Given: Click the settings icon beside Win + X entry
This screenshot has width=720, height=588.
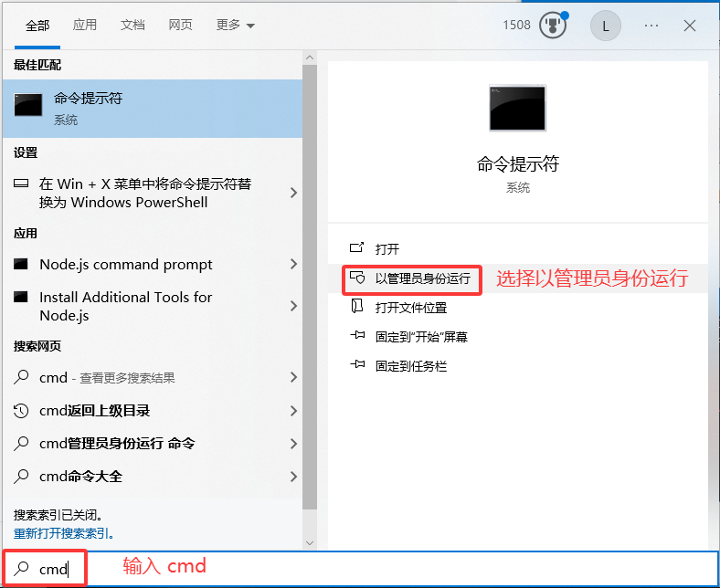Looking at the screenshot, I should (21, 184).
